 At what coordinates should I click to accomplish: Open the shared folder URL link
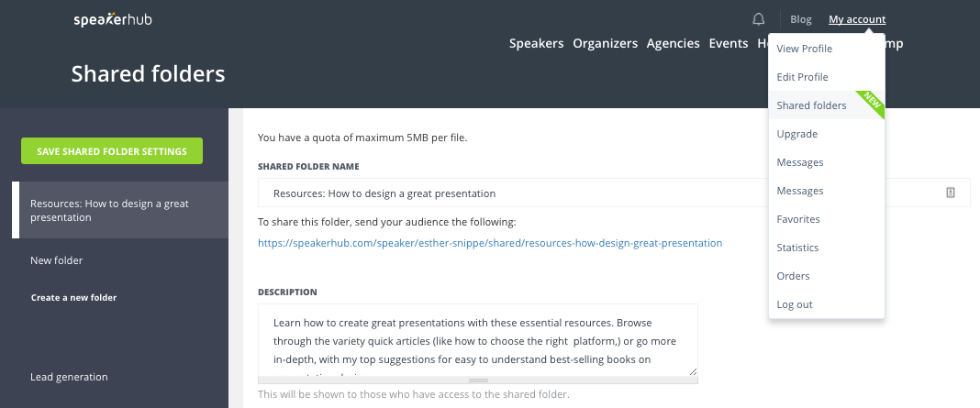click(490, 243)
